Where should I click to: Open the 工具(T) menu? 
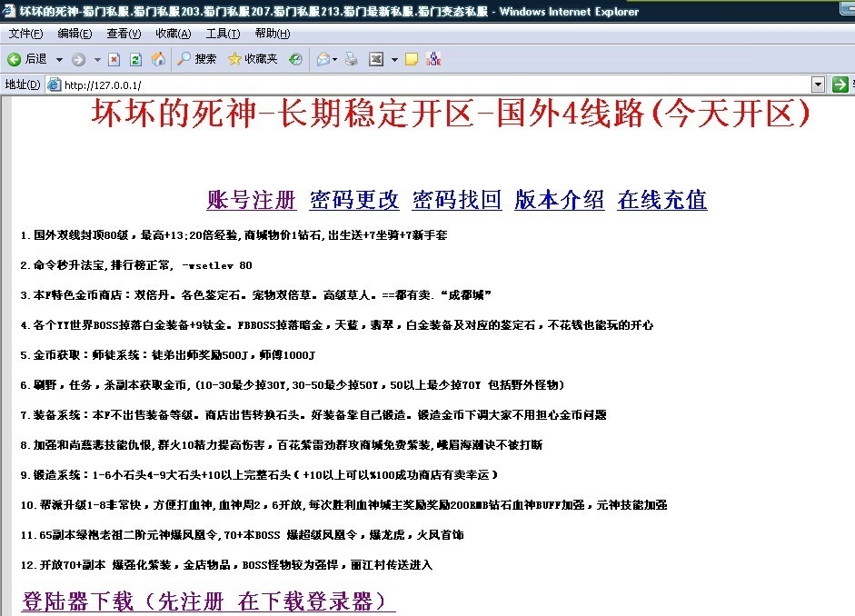pyautogui.click(x=223, y=34)
